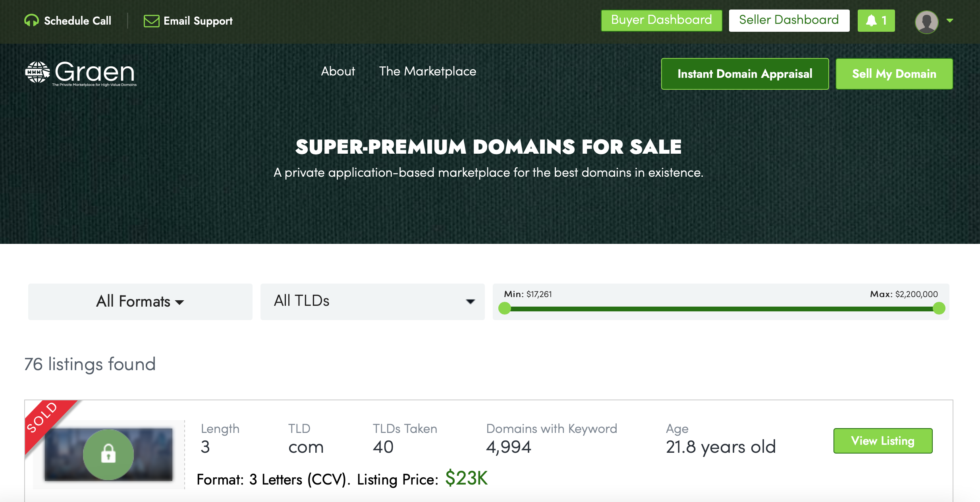Viewport: 980px width, 502px height.
Task: Click the maximum price slider handle
Action: [x=939, y=308]
